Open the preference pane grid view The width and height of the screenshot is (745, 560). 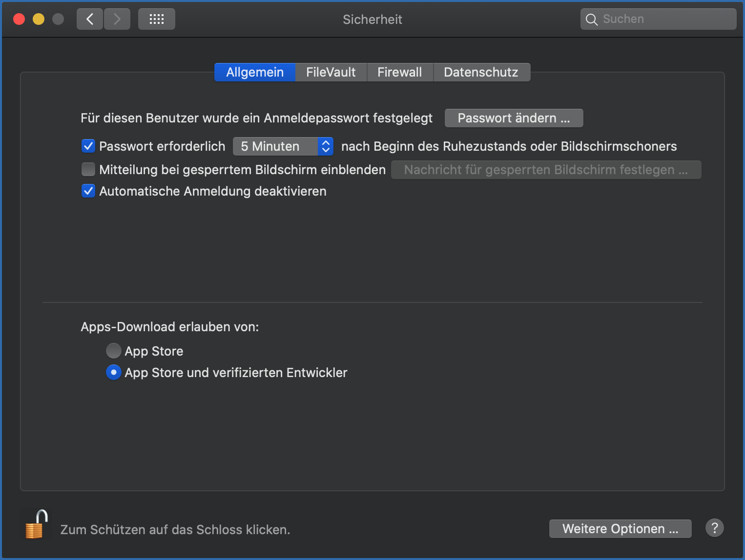(156, 19)
